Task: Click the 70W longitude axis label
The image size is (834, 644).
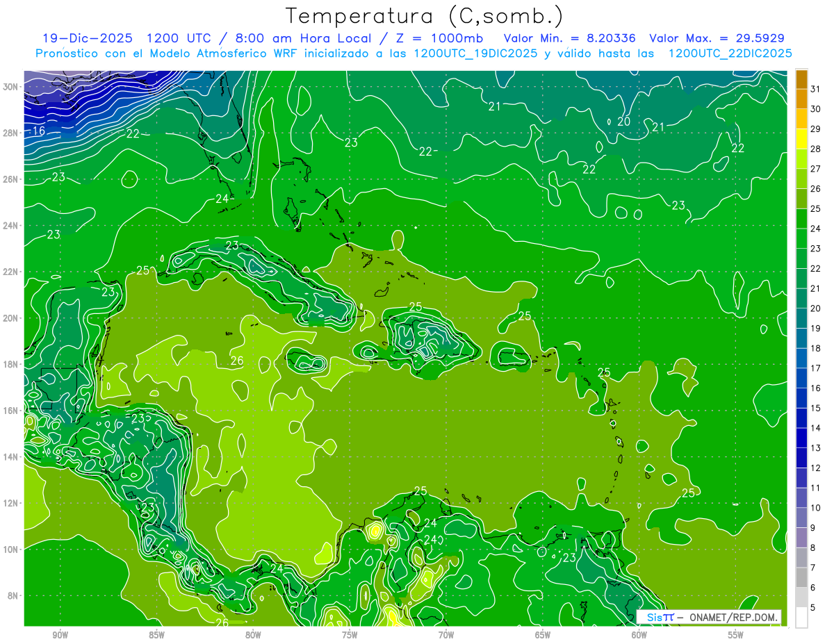Action: (x=446, y=635)
